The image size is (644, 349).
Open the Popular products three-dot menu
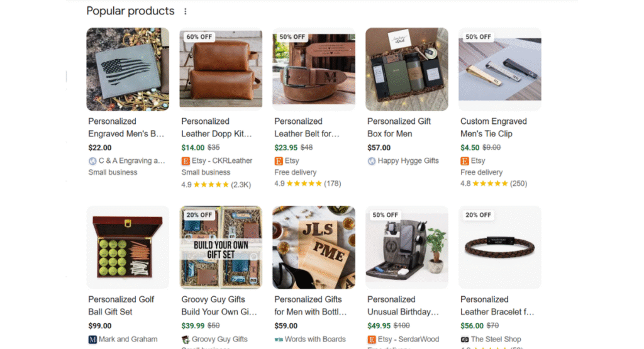[185, 11]
